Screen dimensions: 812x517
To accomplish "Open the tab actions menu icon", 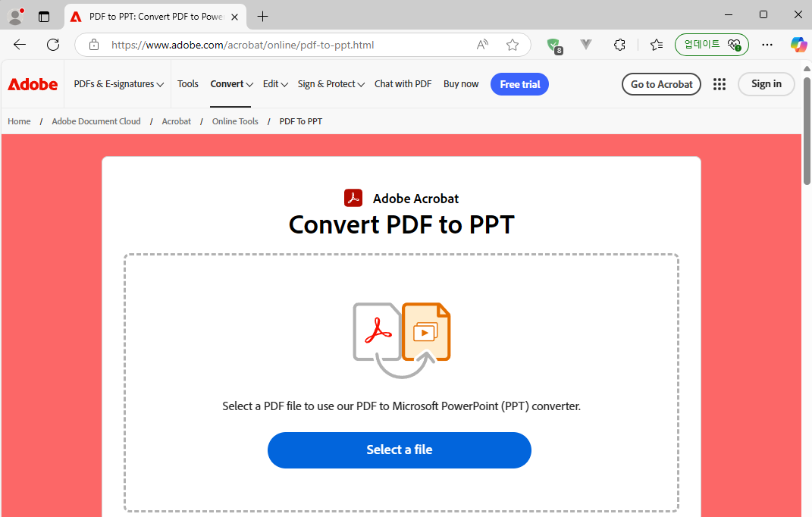I will tap(44, 17).
